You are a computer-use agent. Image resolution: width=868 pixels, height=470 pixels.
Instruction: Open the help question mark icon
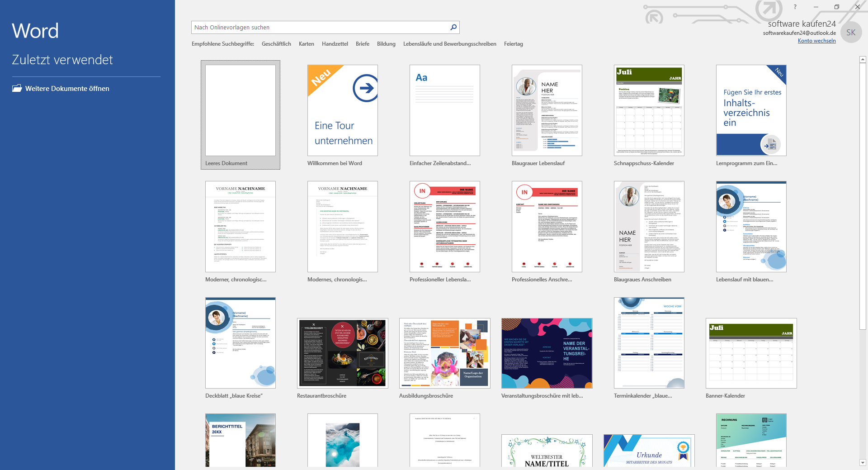795,7
